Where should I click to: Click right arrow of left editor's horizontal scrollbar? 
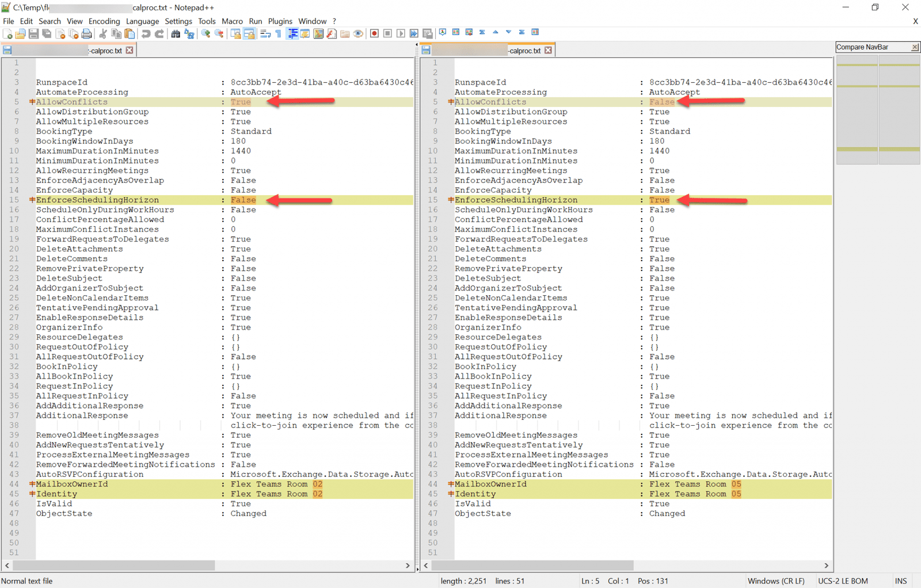(408, 566)
